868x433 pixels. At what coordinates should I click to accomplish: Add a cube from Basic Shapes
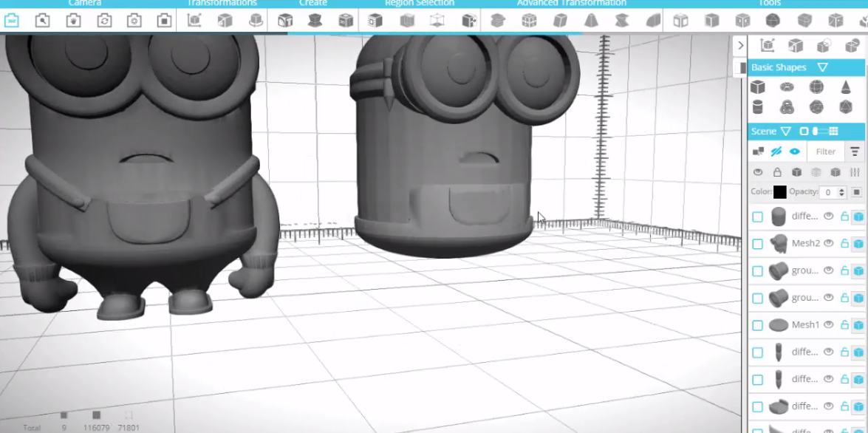757,87
